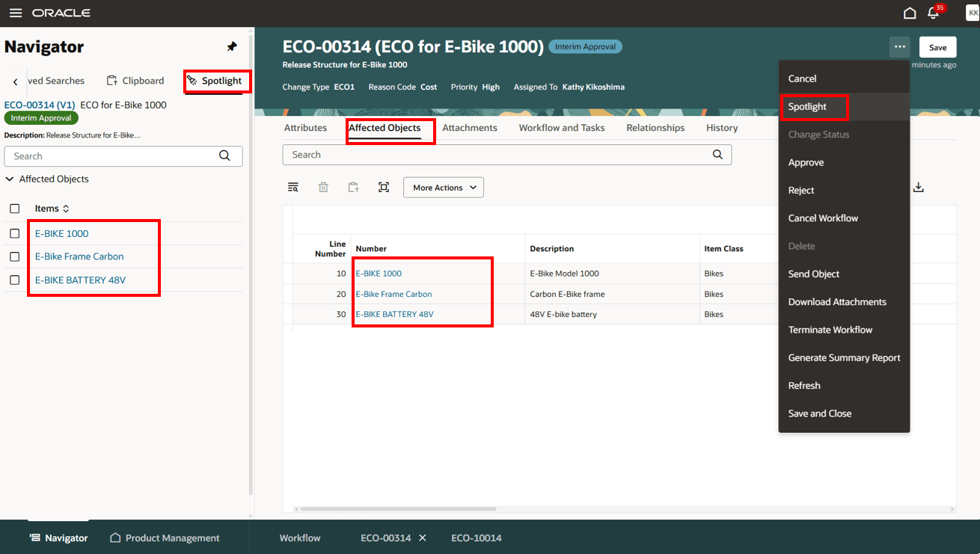
Task: Open E-BIKE BATTERY 48V link in table row 30
Action: [394, 314]
